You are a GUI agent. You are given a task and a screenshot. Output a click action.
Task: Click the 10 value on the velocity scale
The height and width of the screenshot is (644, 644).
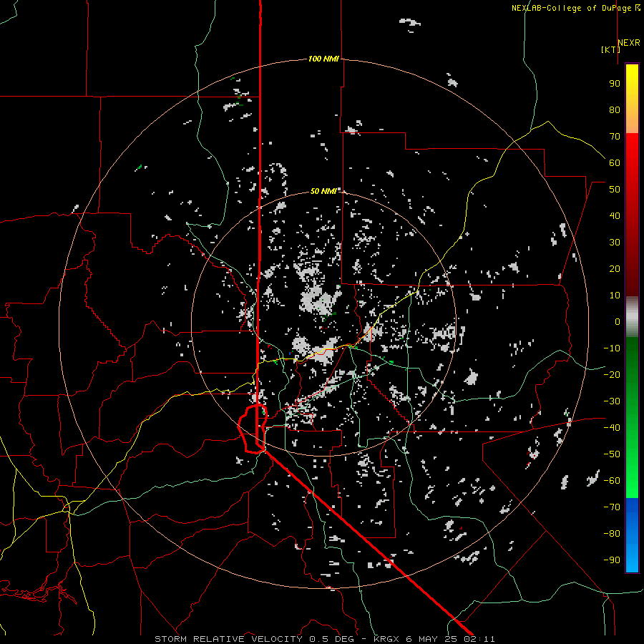[x=615, y=296]
